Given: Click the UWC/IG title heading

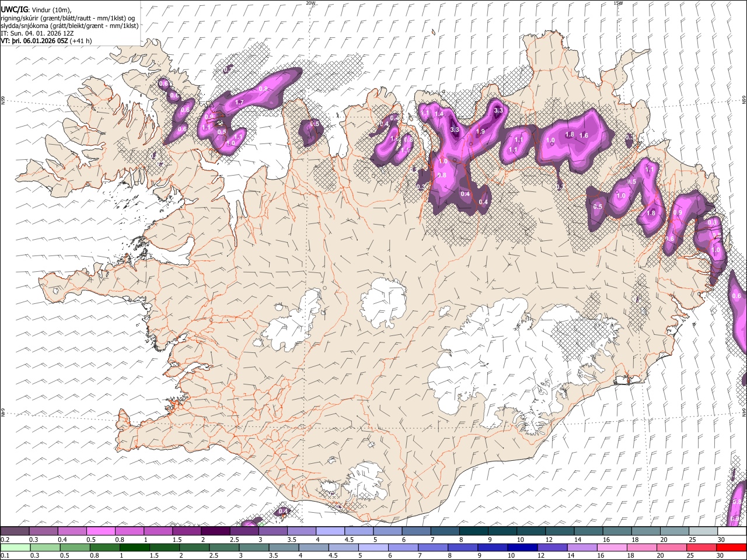Looking at the screenshot, I should click(14, 9).
